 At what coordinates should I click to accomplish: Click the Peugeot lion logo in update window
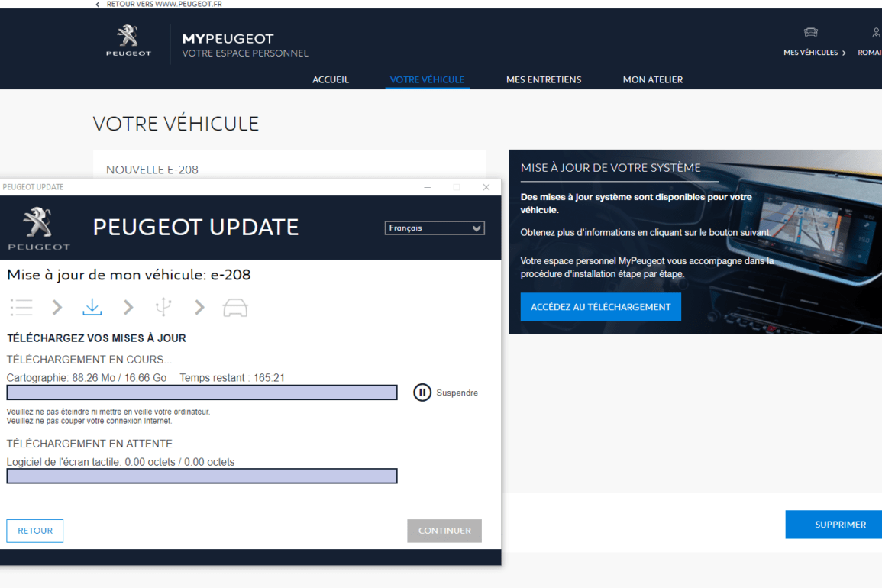click(38, 227)
